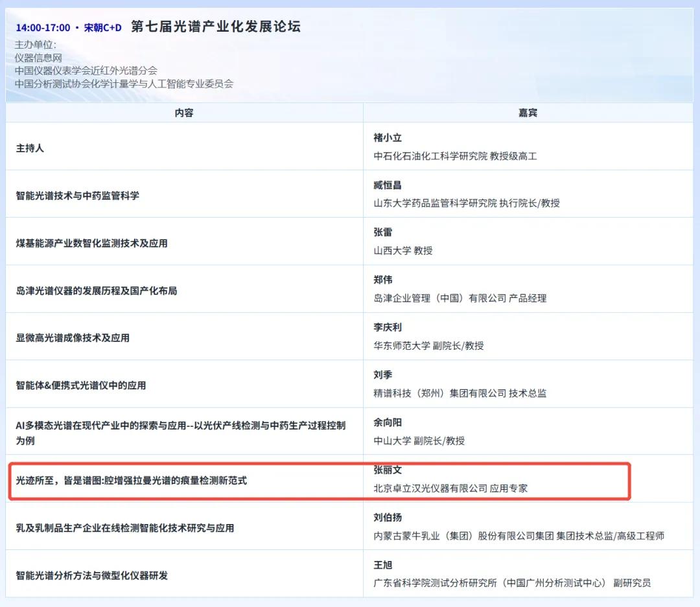Select the time and room 14:00-17:00 · 宋朝C+D

pos(68,28)
